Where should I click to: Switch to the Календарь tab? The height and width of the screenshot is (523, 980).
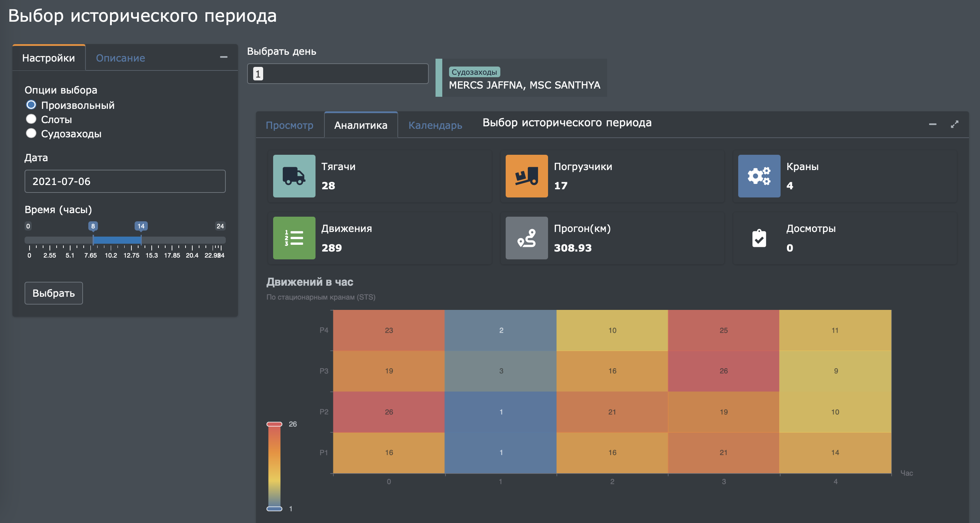point(435,125)
